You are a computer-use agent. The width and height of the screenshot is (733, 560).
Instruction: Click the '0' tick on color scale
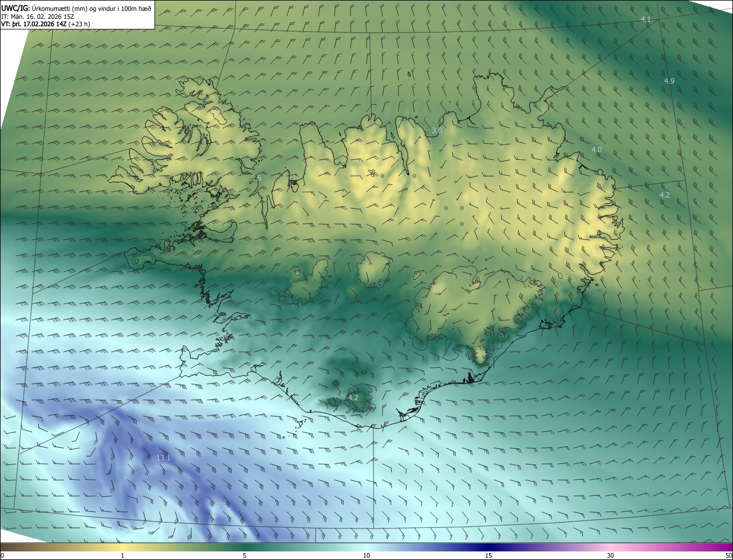click(2, 555)
